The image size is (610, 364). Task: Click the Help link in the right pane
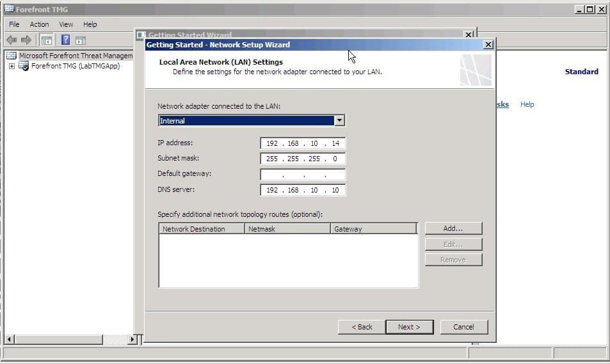click(x=527, y=104)
